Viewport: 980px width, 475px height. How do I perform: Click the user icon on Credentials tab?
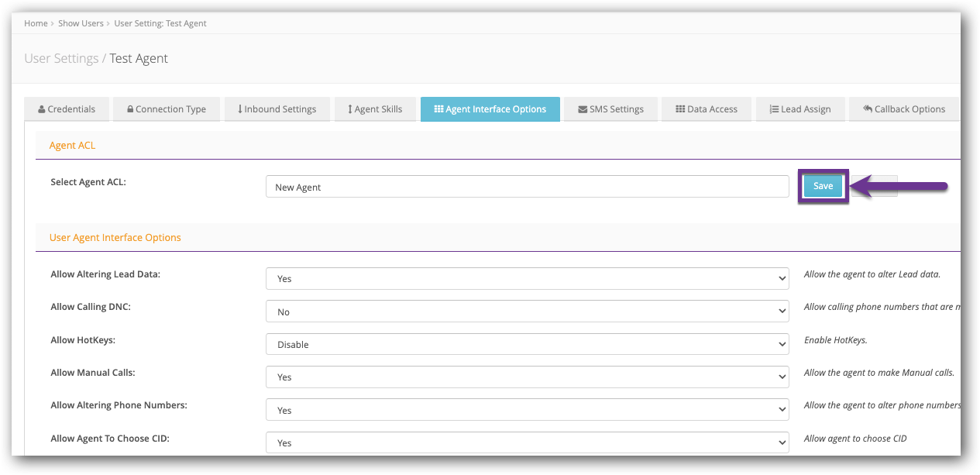point(42,109)
